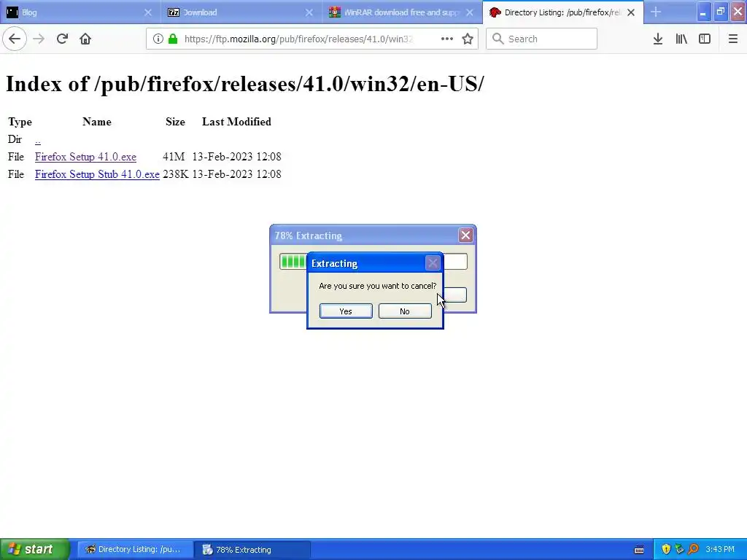Viewport: 747px width, 560px height.
Task: Close the WinRAR download tab
Action: pyautogui.click(x=470, y=12)
